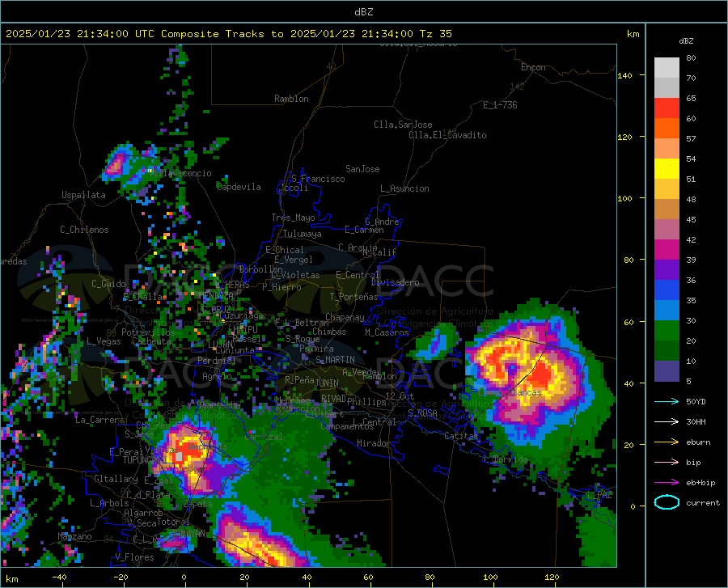Pick the bright yellow swatch between 54 and 51
This screenshot has width=728, height=588.
tap(667, 169)
